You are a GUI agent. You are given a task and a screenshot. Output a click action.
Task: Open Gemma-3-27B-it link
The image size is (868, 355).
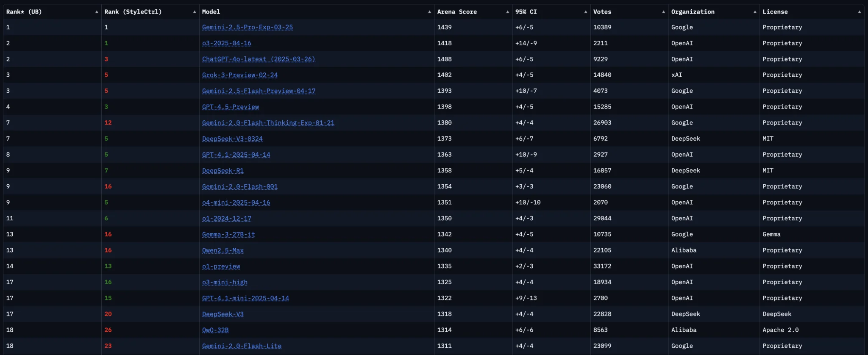pyautogui.click(x=228, y=234)
